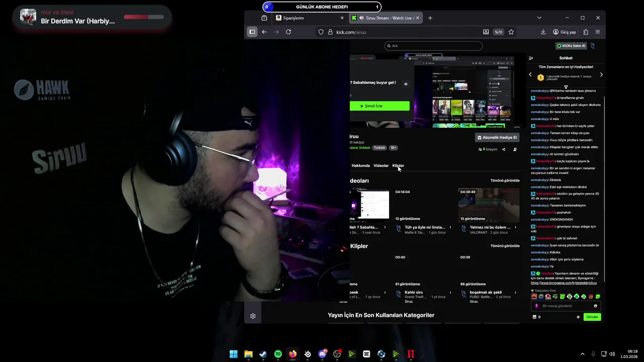Open the Firefox hamburger menu
The width and height of the screenshot is (644, 362).
pos(598,32)
